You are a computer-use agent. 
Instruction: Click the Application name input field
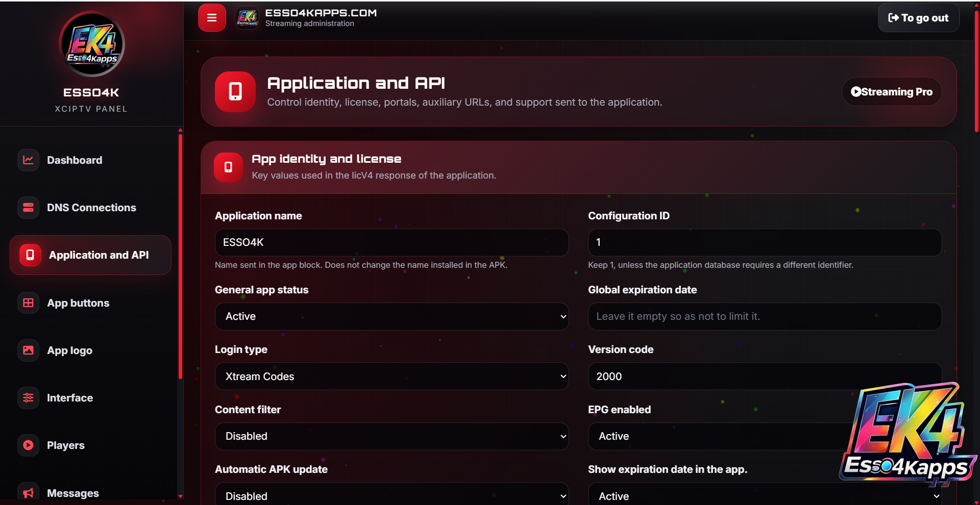(392, 242)
